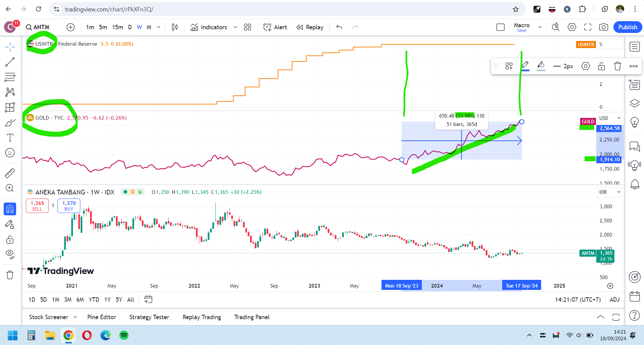Set the date range to YTD
This screenshot has width=644, height=345.
94,300
